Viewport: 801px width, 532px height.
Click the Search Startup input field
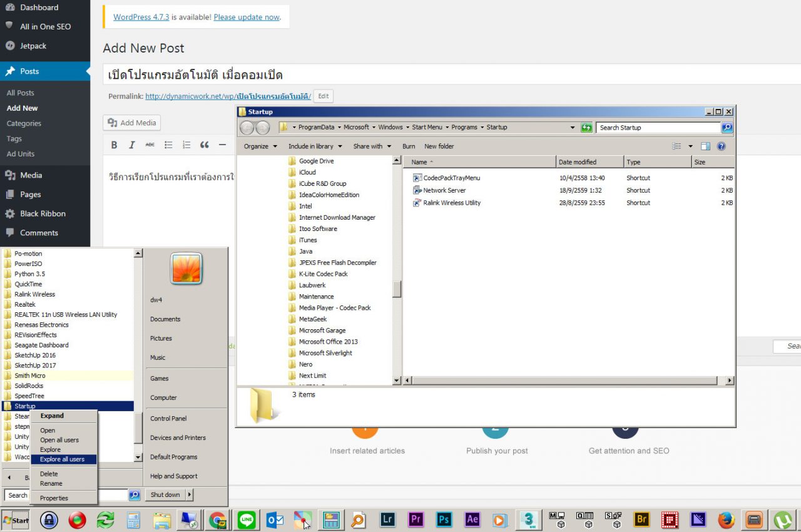pyautogui.click(x=658, y=128)
